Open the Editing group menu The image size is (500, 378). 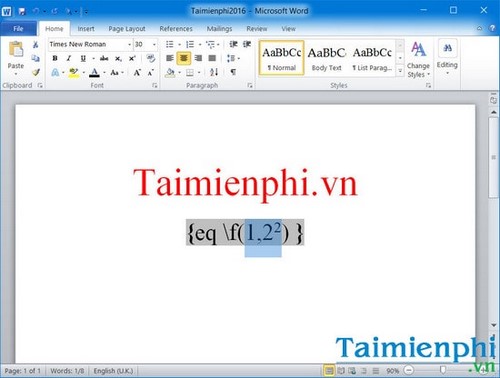(x=447, y=57)
